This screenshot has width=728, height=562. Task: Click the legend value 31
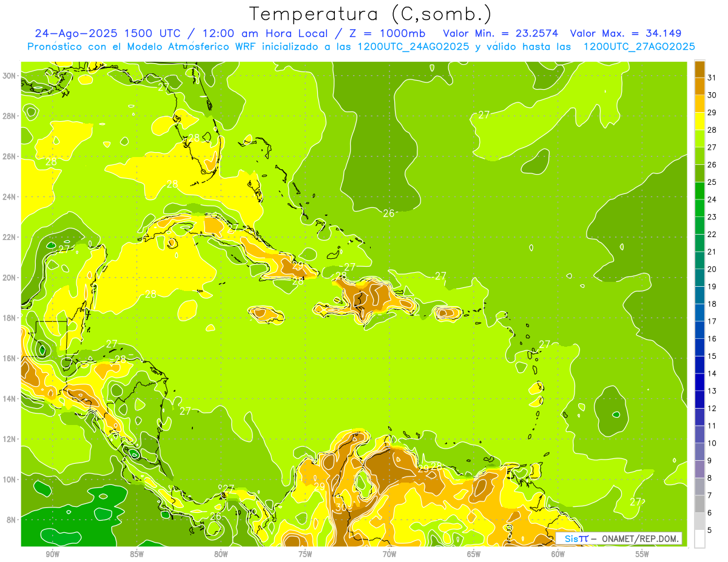click(712, 78)
